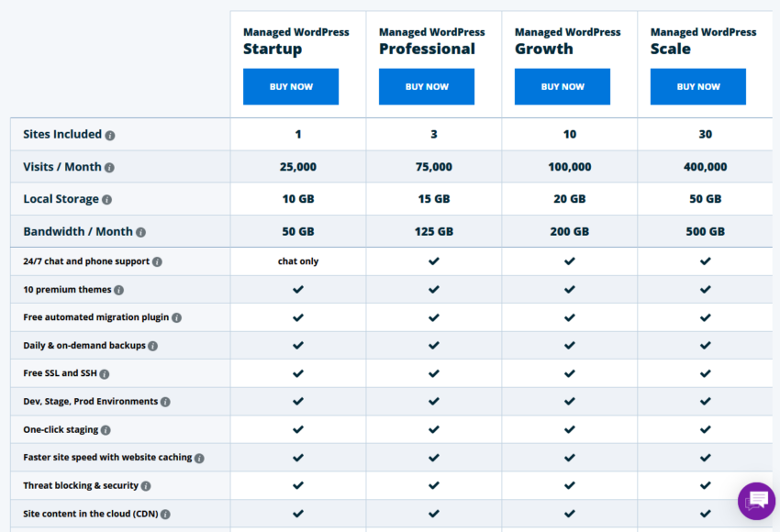Click BUY NOW under Managed WordPress Startup

click(291, 86)
